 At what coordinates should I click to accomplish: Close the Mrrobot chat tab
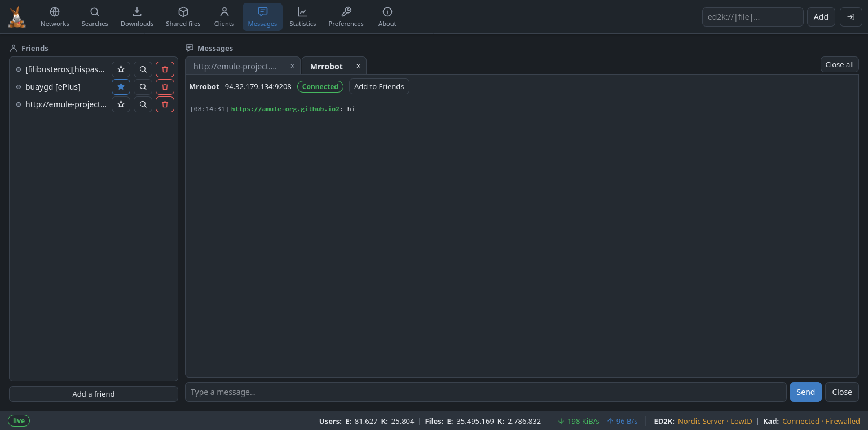[358, 66]
